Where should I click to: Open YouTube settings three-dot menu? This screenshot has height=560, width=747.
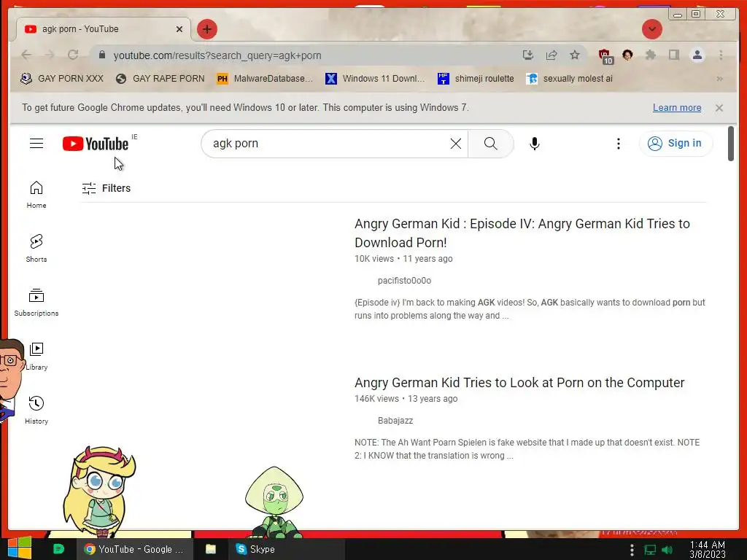(619, 144)
